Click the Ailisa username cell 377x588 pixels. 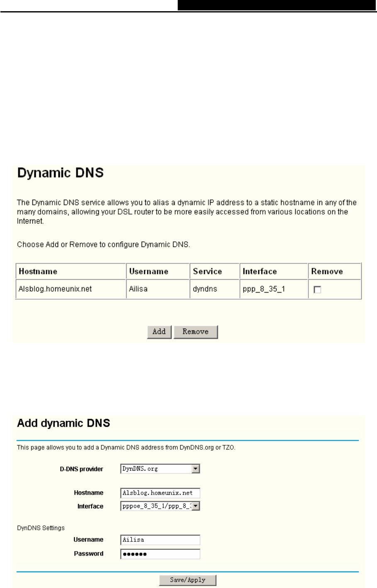[x=158, y=289]
